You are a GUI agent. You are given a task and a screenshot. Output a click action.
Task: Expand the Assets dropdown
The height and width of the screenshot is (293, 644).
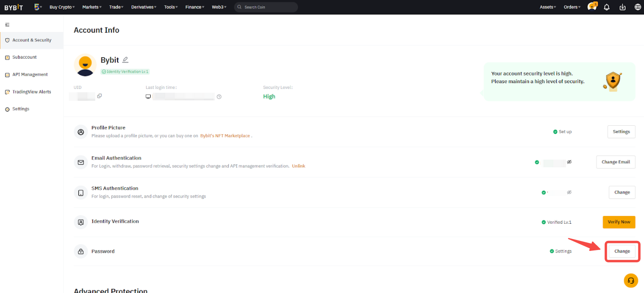click(x=547, y=7)
